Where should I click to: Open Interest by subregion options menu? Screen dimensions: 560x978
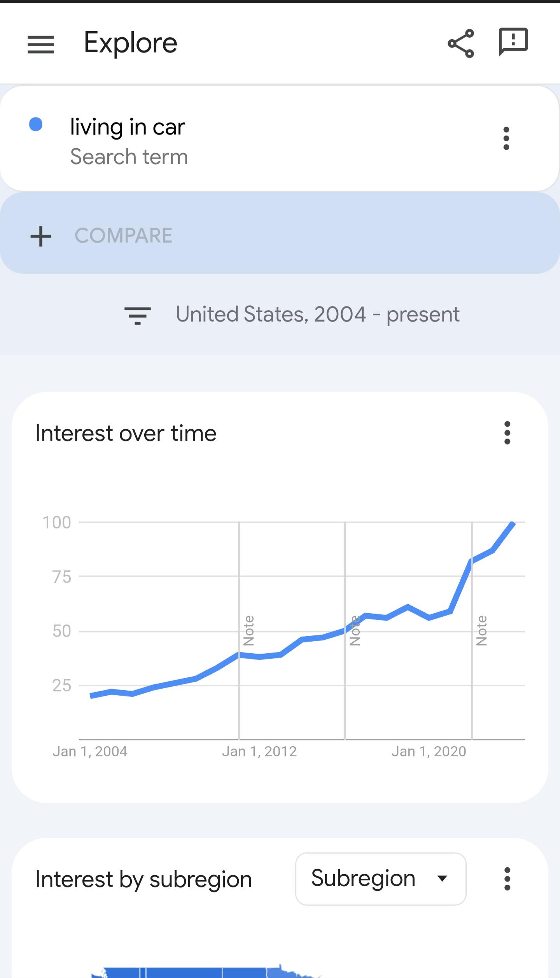(x=507, y=879)
